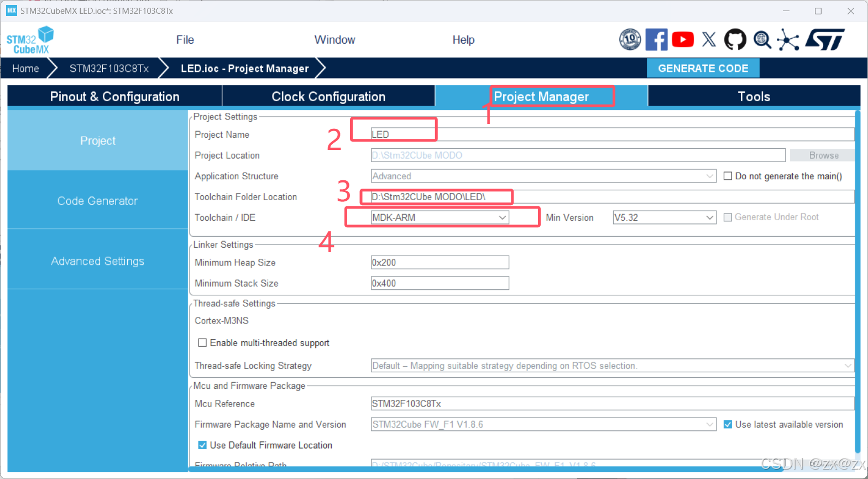This screenshot has height=479, width=868.
Task: Open the Toolchain / IDE MDK-ARM dropdown
Action: click(x=440, y=217)
